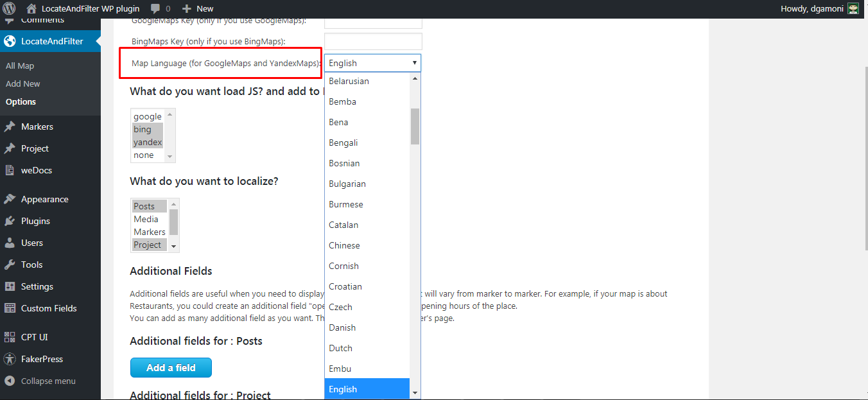Open the comments bubble icon in toolbar
The image size is (868, 400).
pos(155,9)
